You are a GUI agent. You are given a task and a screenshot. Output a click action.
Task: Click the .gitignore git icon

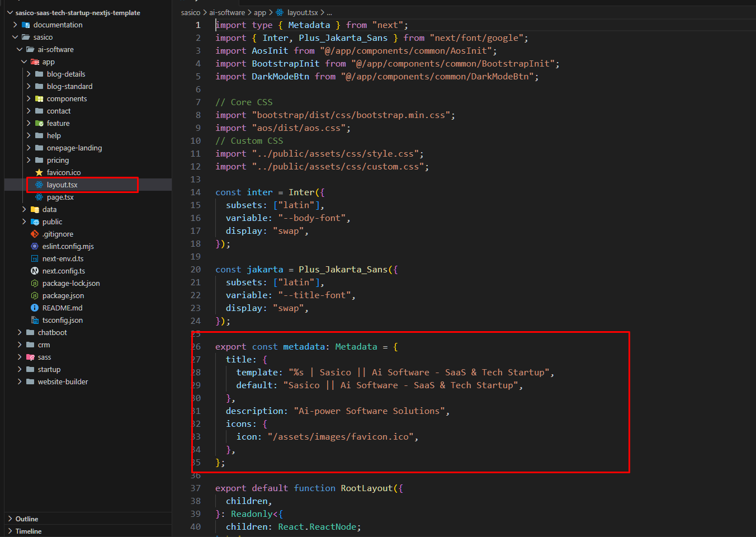[x=35, y=234]
